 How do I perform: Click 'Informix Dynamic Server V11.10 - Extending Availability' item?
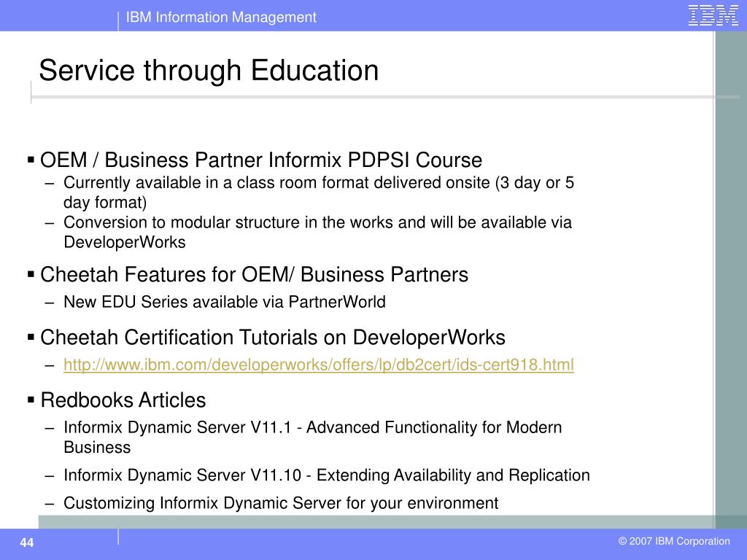327,475
